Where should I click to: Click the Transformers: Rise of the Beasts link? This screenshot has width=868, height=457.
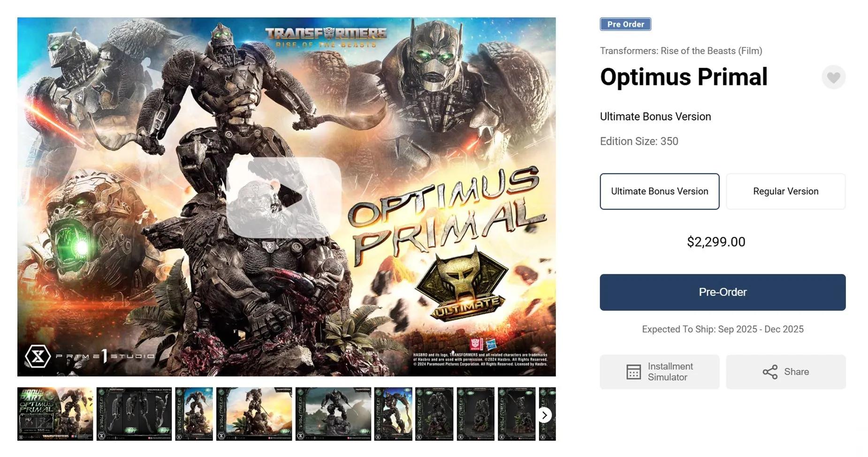pyautogui.click(x=681, y=51)
